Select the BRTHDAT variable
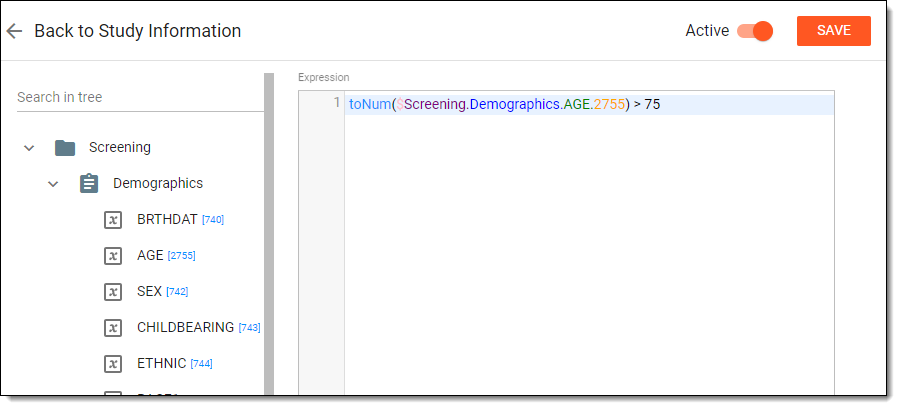This screenshot has width=899, height=408. pos(167,219)
